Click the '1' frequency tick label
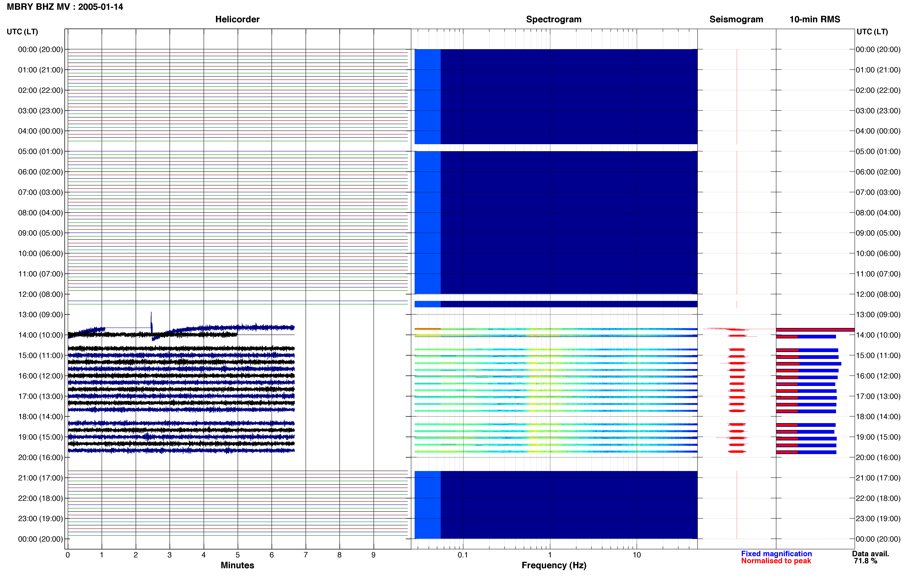The image size is (924, 578). click(x=550, y=555)
